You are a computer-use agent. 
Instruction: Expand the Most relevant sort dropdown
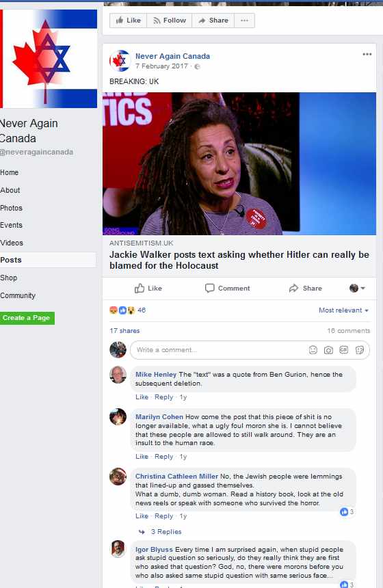[343, 310]
